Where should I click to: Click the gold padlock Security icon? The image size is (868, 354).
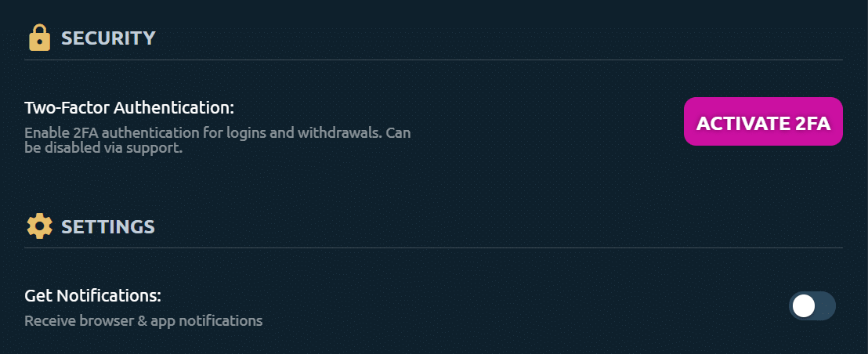[39, 38]
